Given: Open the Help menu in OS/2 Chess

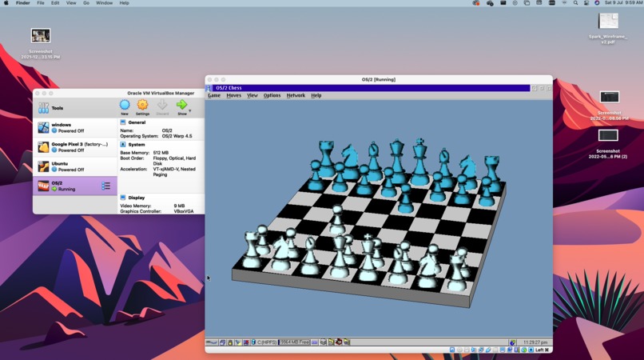Looking at the screenshot, I should (x=316, y=95).
